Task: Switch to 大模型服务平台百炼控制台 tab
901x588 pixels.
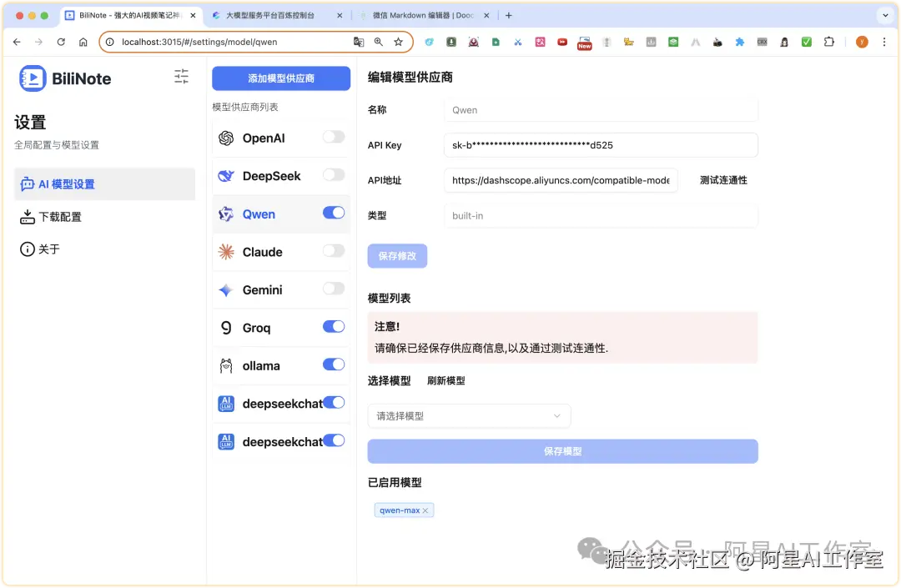Action: 270,16
